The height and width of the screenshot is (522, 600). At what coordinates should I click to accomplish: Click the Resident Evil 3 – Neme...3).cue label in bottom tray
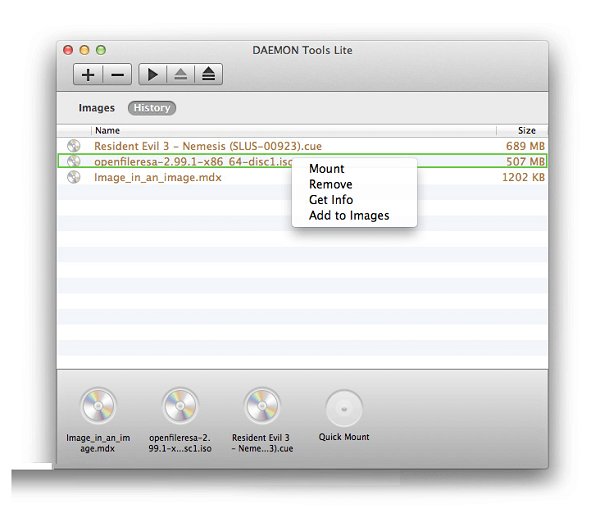pos(262,443)
